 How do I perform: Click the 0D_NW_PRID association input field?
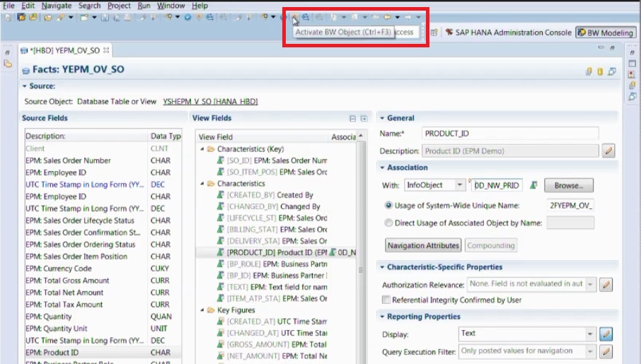click(x=497, y=185)
